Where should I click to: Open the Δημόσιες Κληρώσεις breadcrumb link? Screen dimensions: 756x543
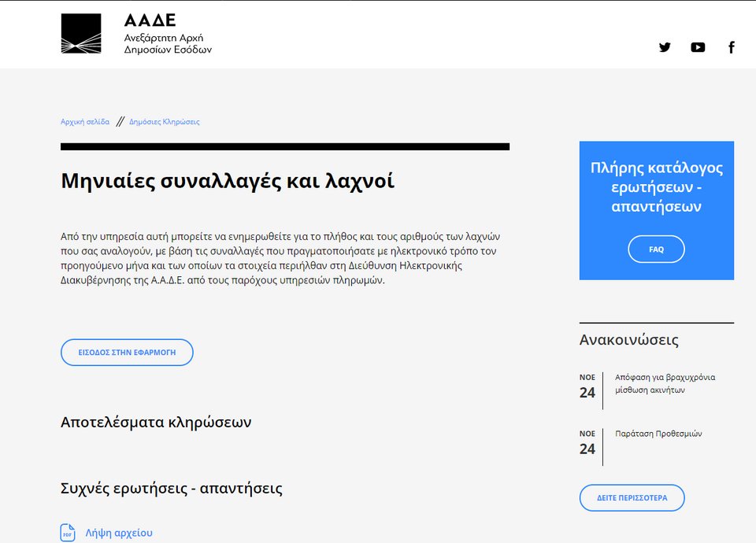pos(165,121)
